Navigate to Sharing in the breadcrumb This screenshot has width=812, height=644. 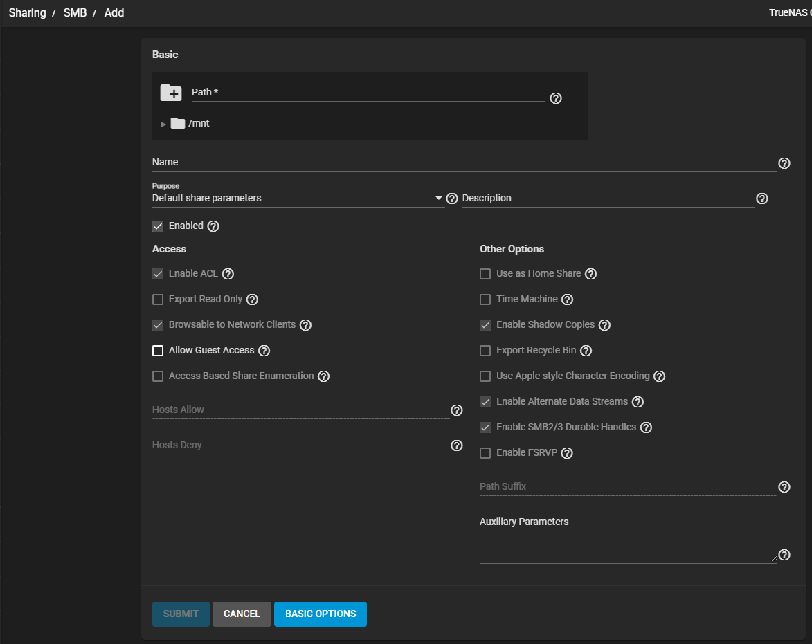click(27, 12)
